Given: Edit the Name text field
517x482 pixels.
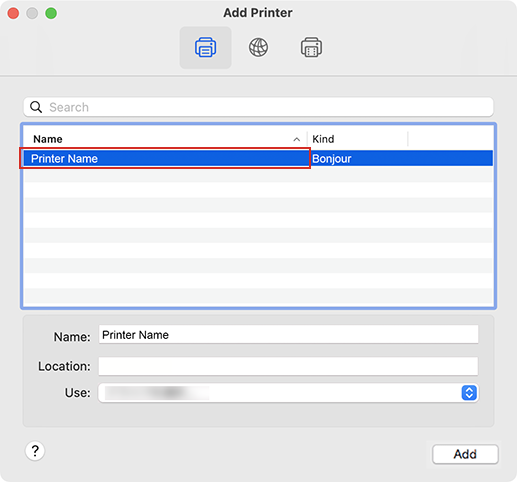Looking at the screenshot, I should coord(288,334).
